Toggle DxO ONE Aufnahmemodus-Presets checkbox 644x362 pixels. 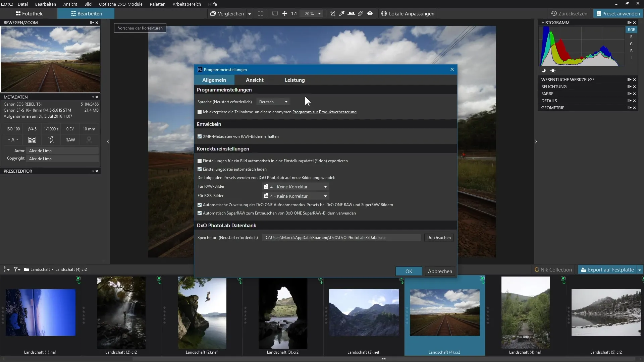[200, 205]
